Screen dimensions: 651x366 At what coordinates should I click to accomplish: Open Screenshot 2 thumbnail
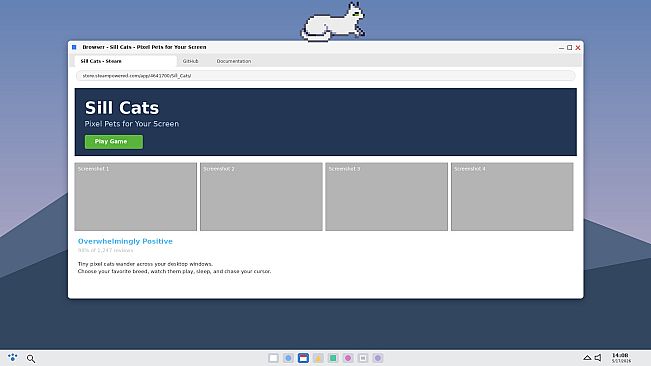261,196
